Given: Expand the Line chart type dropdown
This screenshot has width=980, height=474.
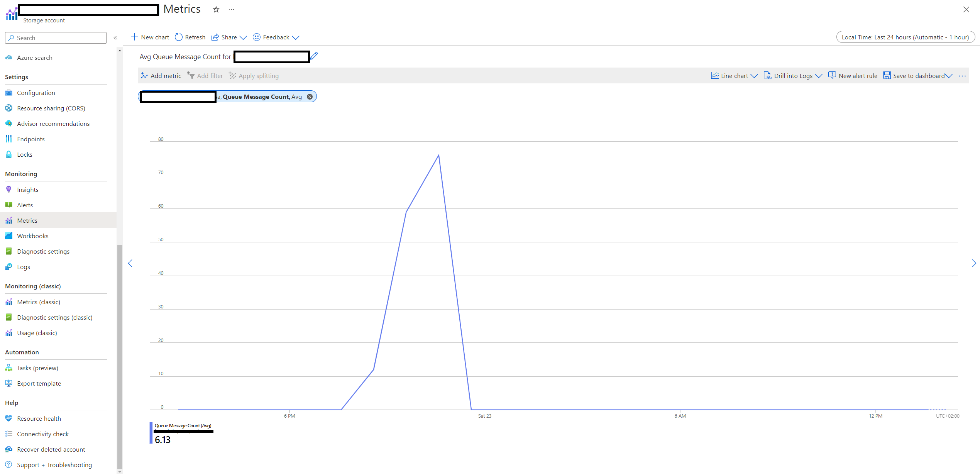Looking at the screenshot, I should [x=734, y=76].
